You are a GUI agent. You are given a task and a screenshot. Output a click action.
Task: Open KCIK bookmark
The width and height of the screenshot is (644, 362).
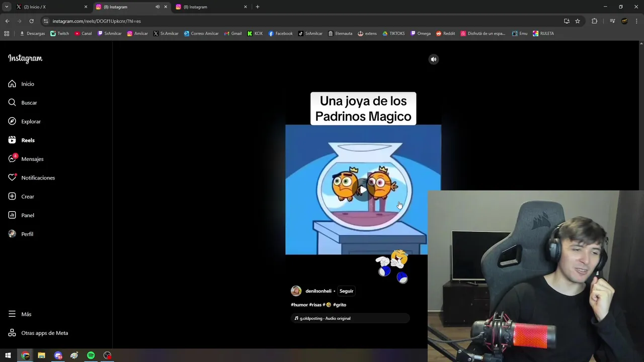(255, 34)
